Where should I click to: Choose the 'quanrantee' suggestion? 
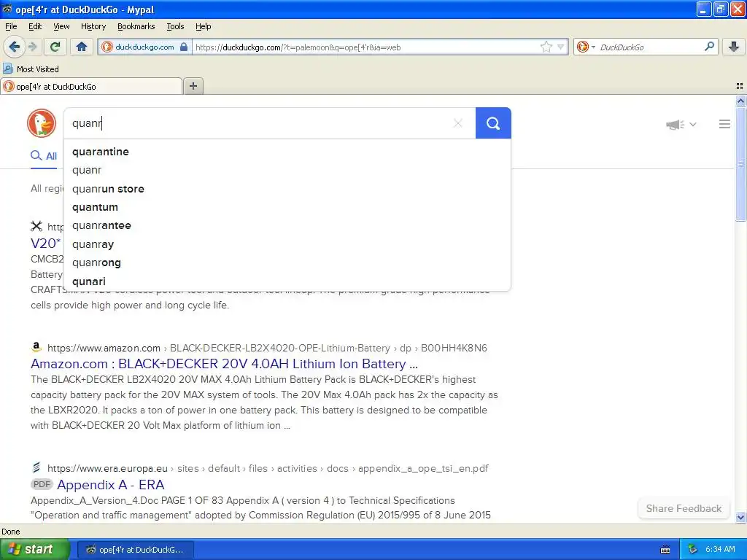(287, 226)
